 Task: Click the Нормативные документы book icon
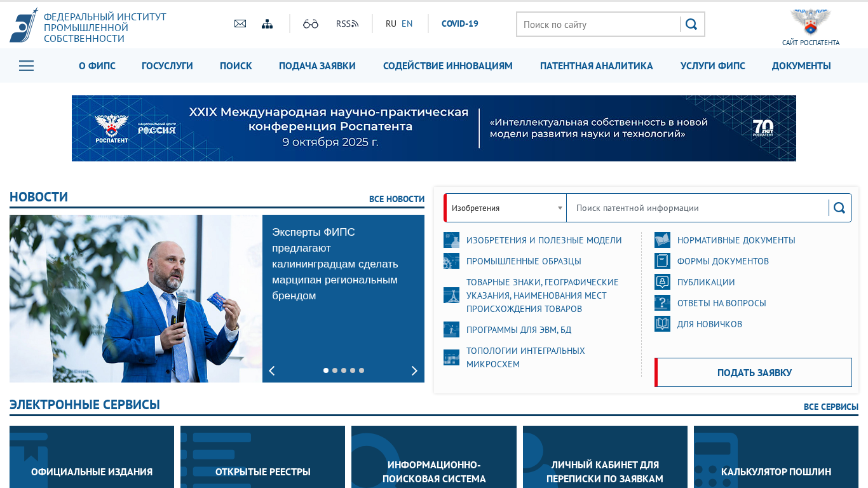tap(662, 240)
